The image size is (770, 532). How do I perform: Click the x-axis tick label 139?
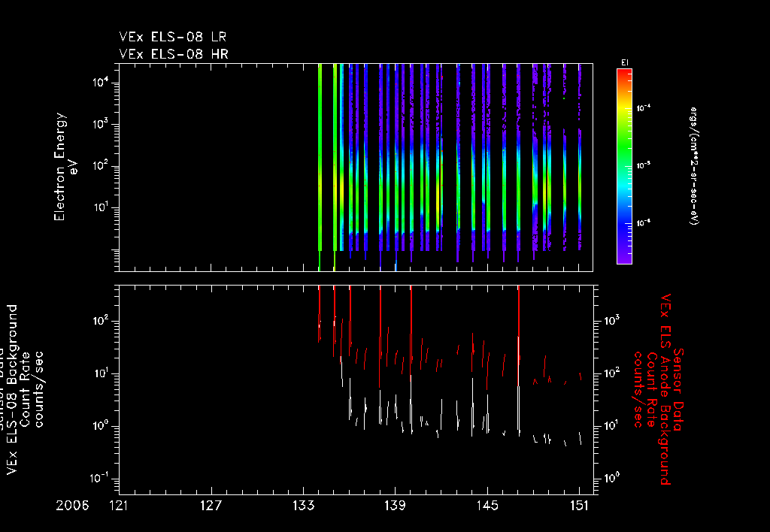(395, 506)
